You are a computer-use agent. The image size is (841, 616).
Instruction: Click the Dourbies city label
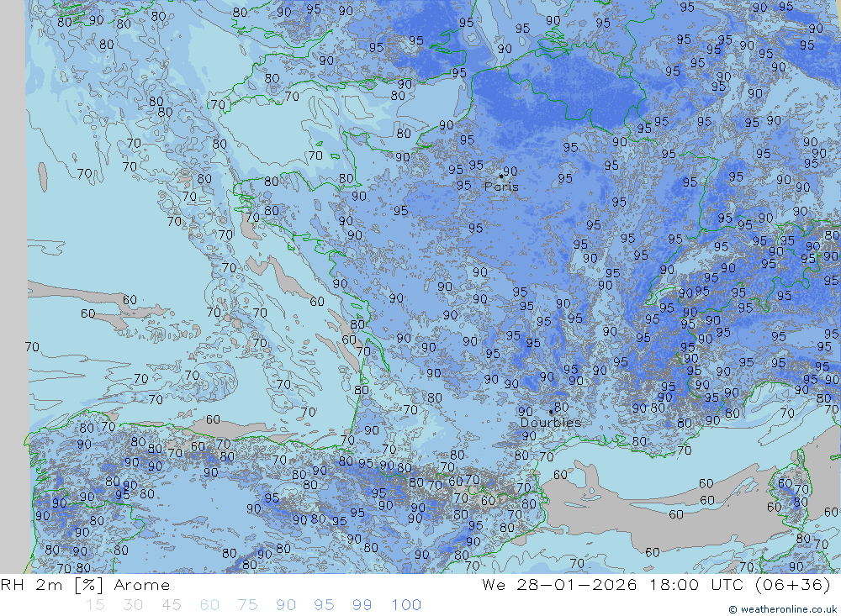point(551,423)
